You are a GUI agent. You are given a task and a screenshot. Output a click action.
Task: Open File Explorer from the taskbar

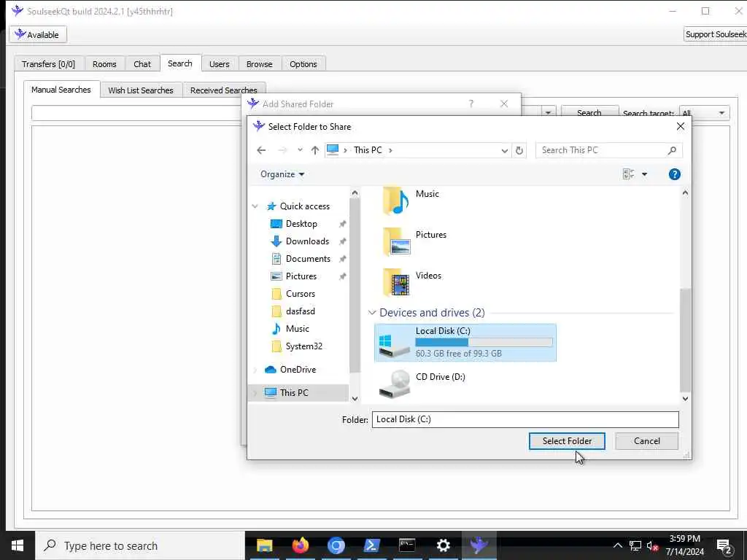point(264,545)
